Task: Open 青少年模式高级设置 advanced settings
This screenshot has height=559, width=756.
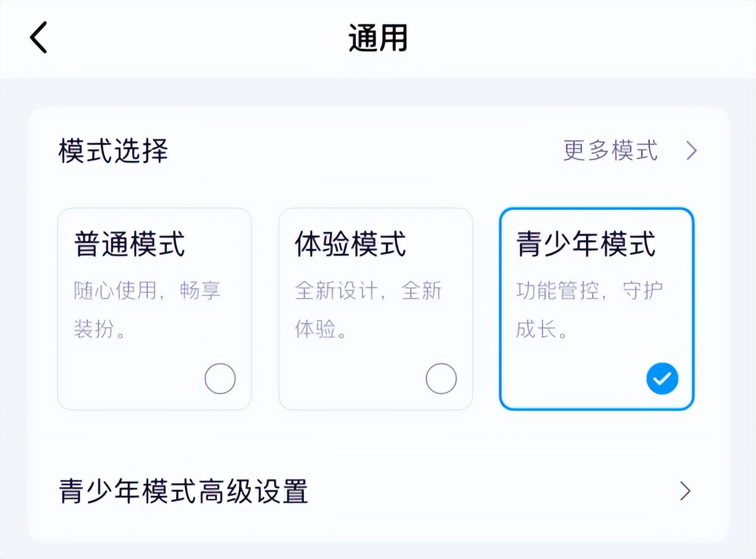Action: point(183,490)
